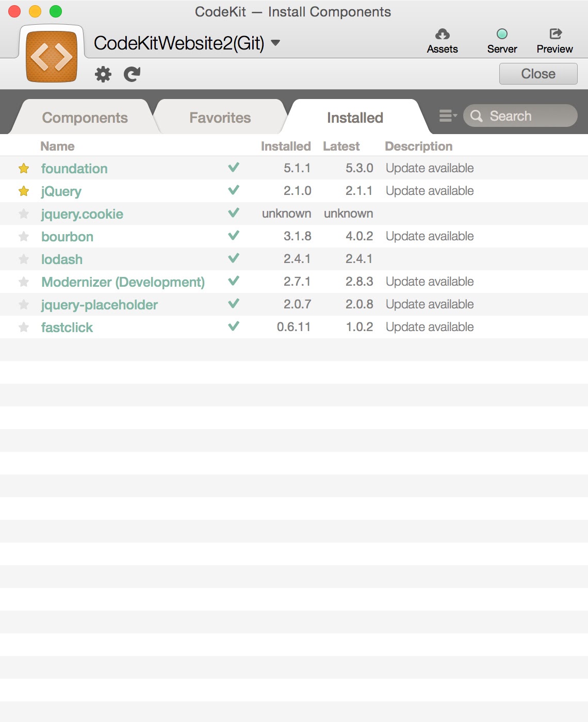Select installed version 2.0.7 cell
Image resolution: width=588 pixels, height=722 pixels.
297,304
